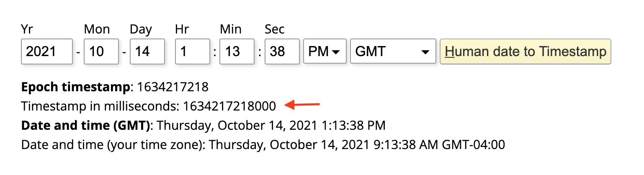The width and height of the screenshot is (644, 175).
Task: Select the Min input field showing 13
Action: coord(237,51)
